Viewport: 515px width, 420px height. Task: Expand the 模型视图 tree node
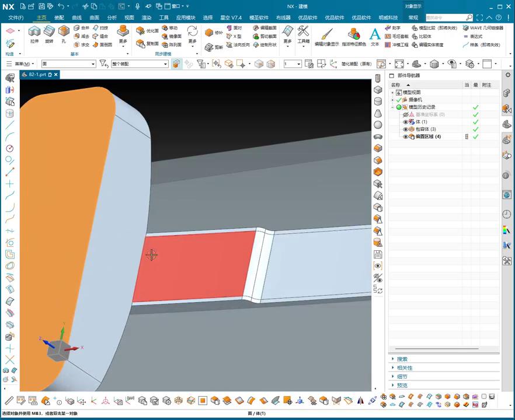[x=392, y=93]
